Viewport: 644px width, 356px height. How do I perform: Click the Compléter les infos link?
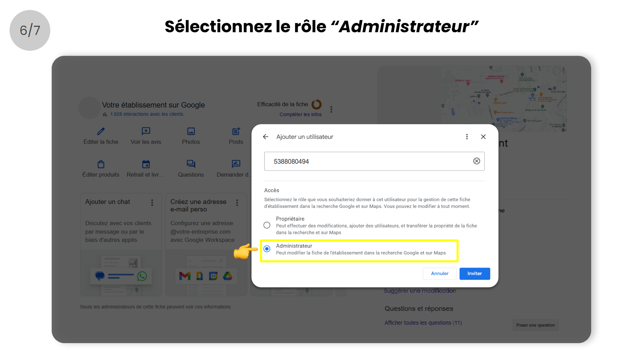[300, 115]
